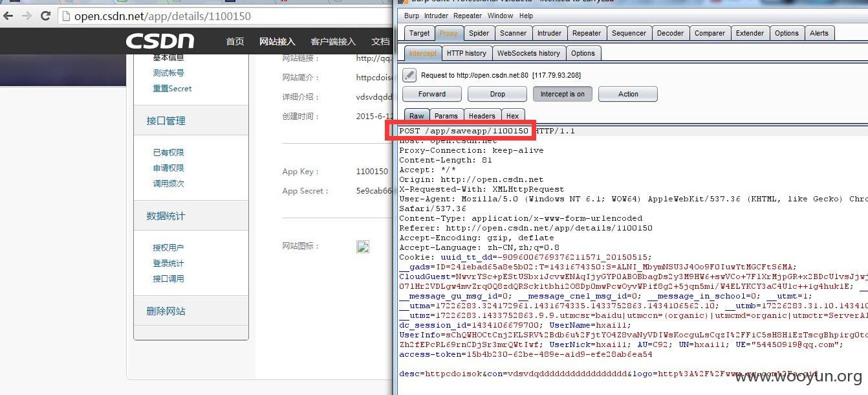Switch to the Target tab

pyautogui.click(x=419, y=33)
